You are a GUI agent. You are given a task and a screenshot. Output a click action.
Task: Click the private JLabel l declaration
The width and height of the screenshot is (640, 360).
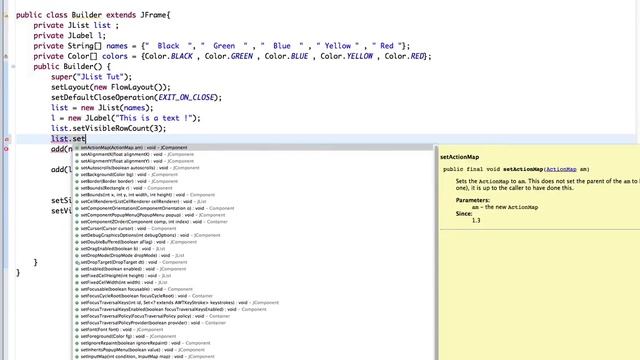[x=69, y=36]
